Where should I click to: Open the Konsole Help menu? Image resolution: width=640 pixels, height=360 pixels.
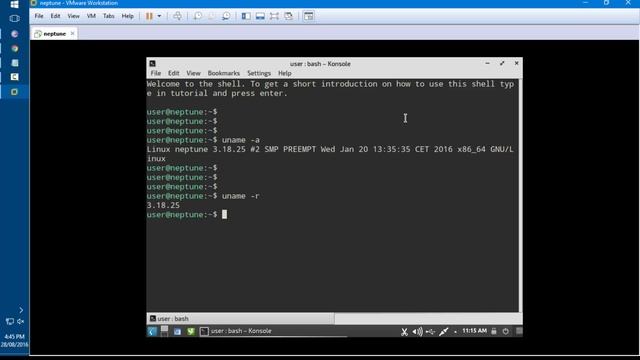[284, 73]
